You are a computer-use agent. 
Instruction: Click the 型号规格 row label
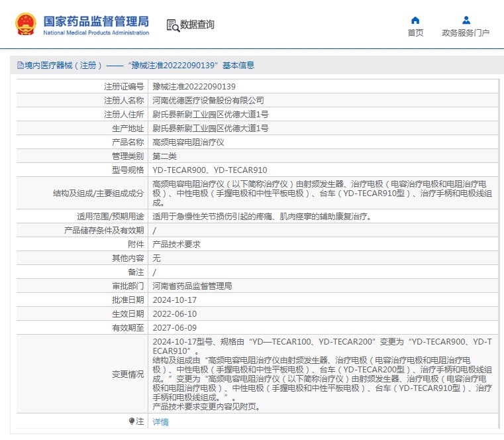pos(128,170)
